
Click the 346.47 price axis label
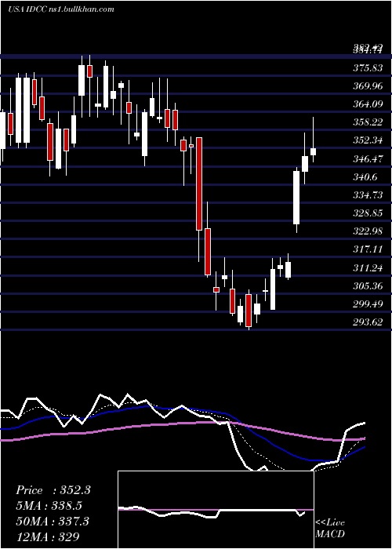pyautogui.click(x=368, y=159)
